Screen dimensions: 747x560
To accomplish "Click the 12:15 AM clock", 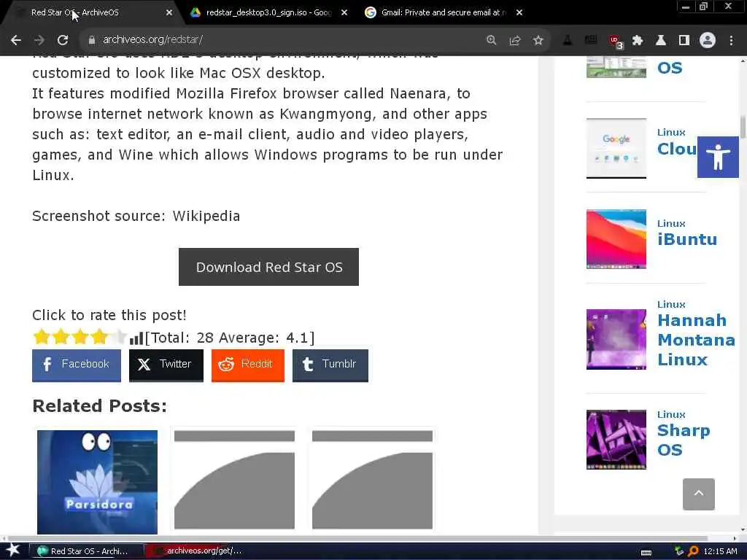I will tap(720, 551).
